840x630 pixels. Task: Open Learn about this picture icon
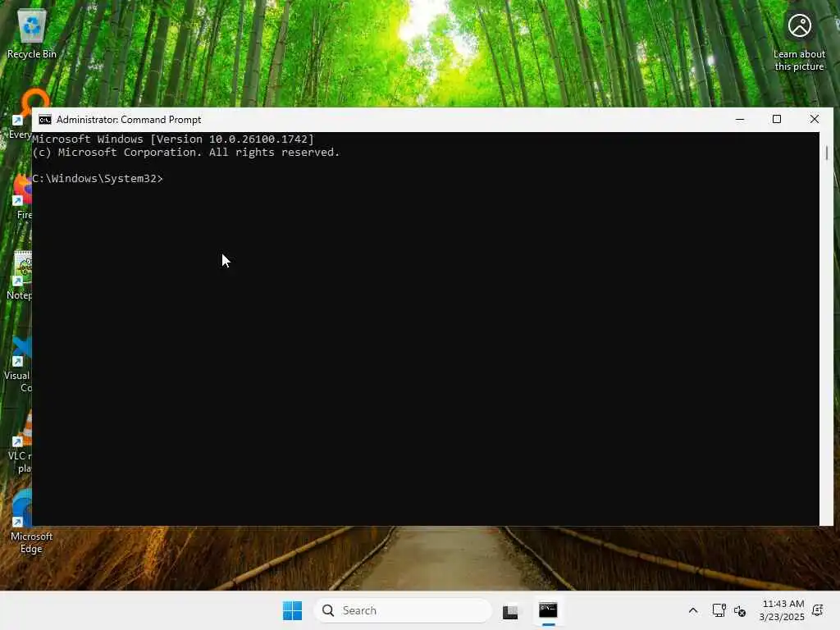799,42
